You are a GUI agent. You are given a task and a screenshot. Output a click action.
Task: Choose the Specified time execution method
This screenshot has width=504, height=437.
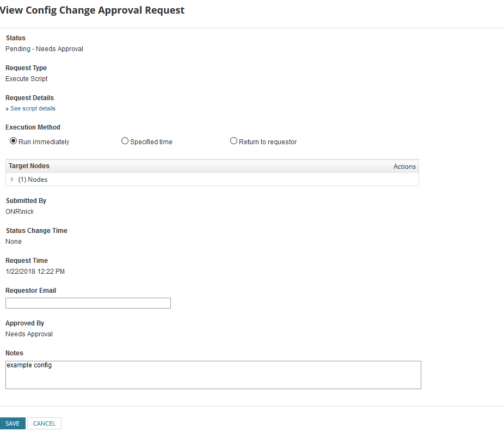pyautogui.click(x=125, y=141)
